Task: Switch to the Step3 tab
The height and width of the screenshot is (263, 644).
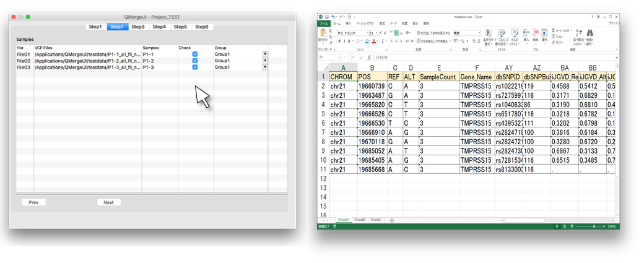Action: tap(138, 27)
